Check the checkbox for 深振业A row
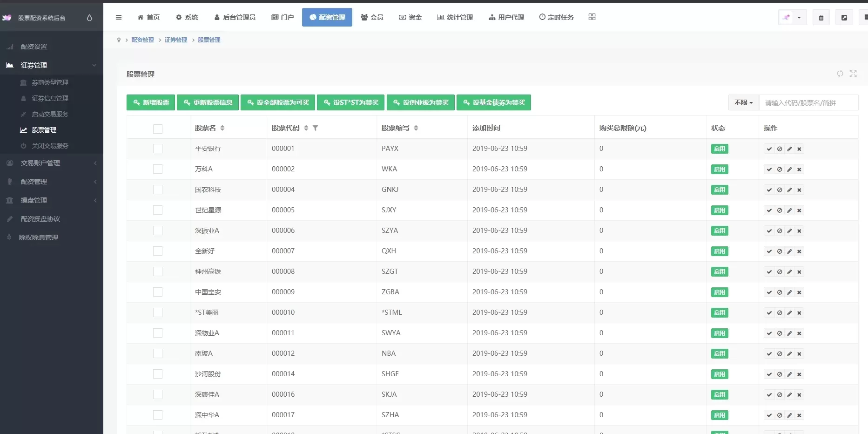The height and width of the screenshot is (434, 868). click(158, 231)
